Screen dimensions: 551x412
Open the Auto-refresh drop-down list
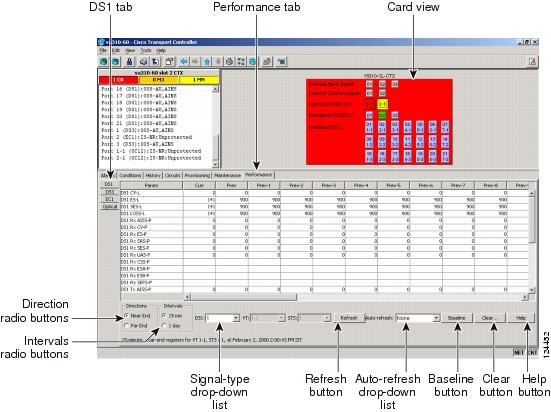pos(417,318)
